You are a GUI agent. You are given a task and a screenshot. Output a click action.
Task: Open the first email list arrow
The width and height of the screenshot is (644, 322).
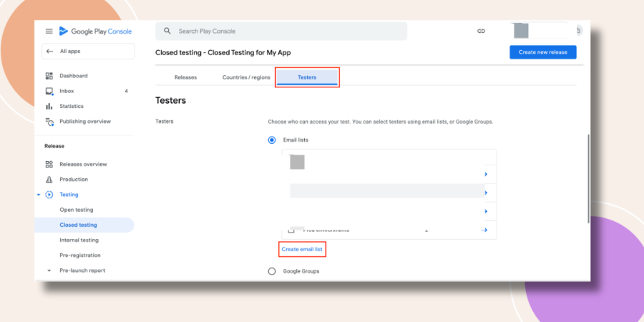[485, 174]
